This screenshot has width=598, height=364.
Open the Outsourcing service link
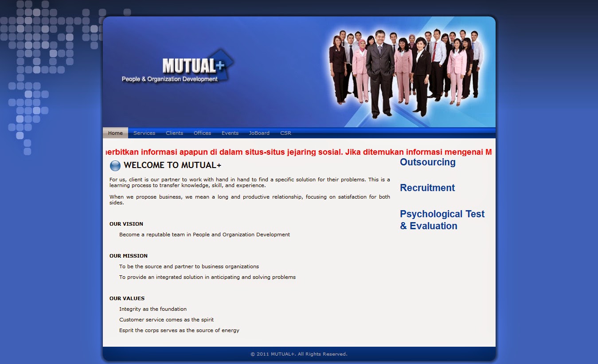click(427, 162)
